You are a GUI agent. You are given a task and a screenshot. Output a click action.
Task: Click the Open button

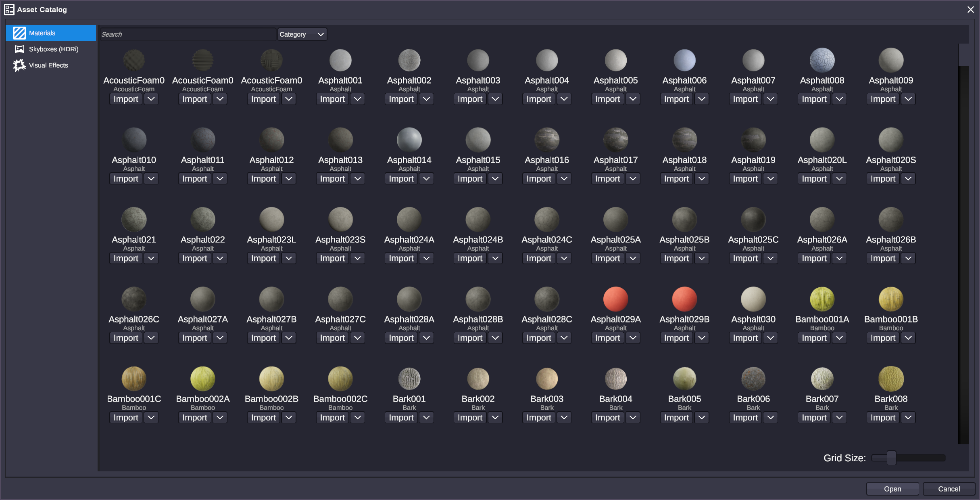tap(892, 489)
